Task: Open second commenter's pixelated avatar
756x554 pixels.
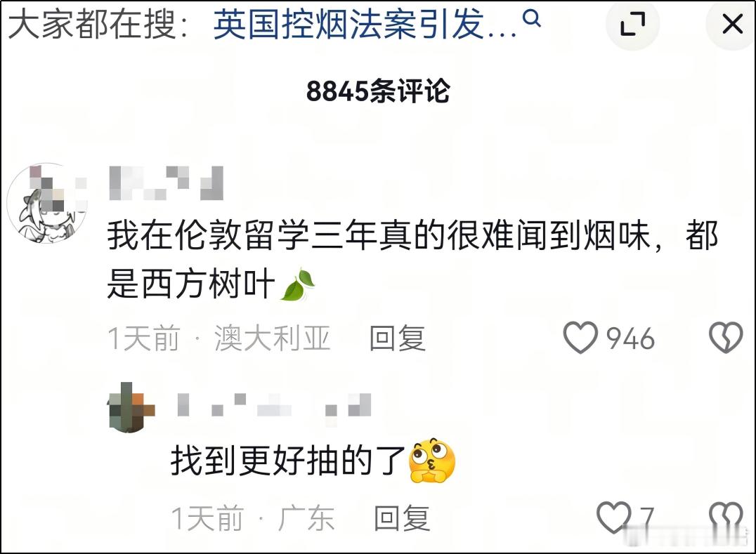Action: (x=131, y=407)
